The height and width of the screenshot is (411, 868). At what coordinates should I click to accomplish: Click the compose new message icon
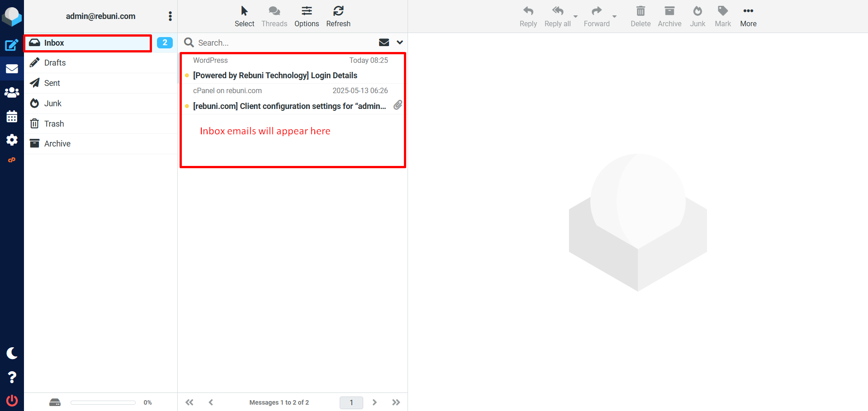coord(12,45)
